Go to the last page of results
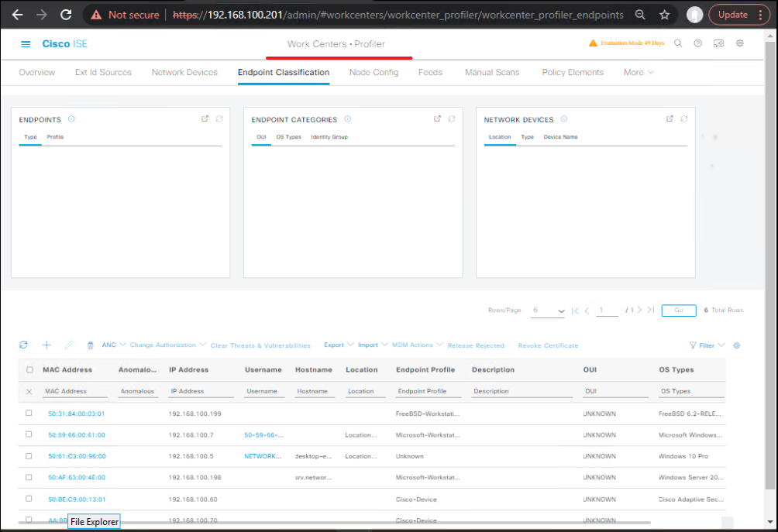Image resolution: width=778 pixels, height=532 pixels. (650, 310)
